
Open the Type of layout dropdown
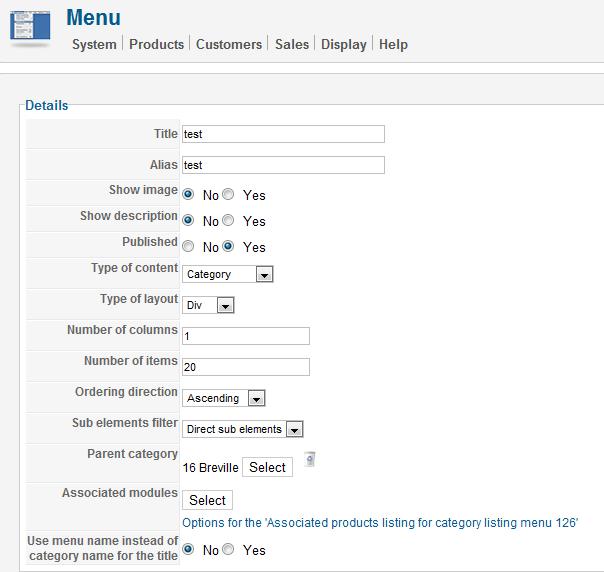208,305
